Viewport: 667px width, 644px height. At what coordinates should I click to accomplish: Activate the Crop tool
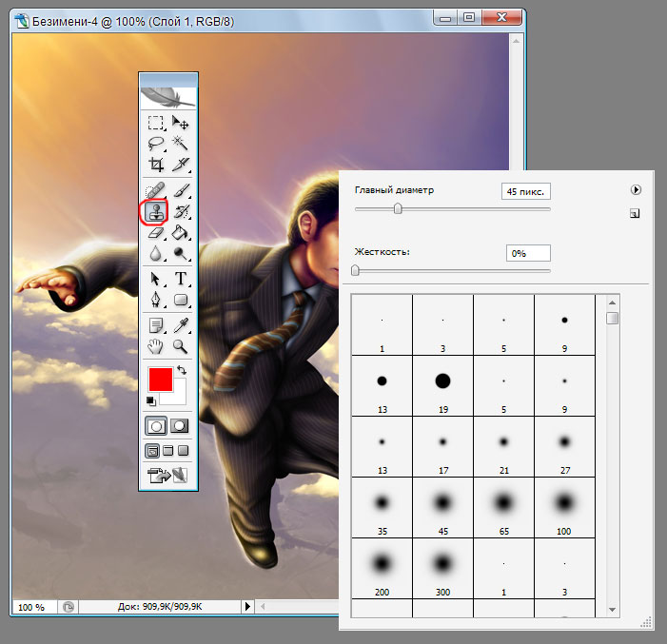point(155,165)
